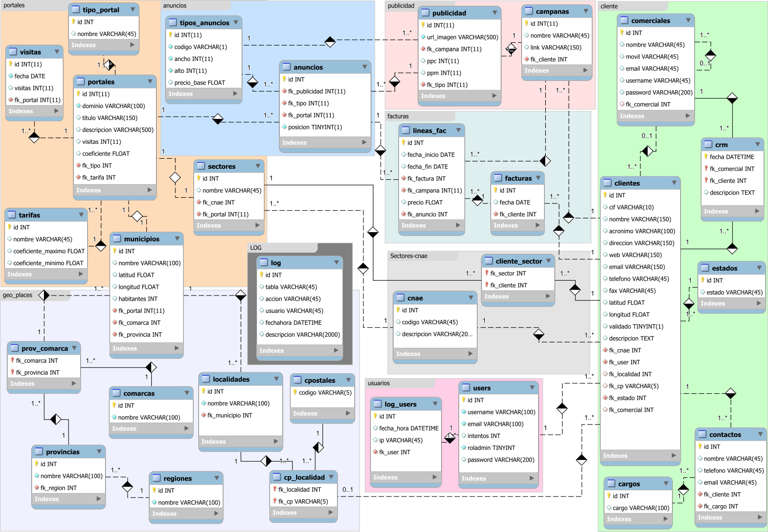The width and height of the screenshot is (768, 532).
Task: Select the url_imagen VARCHAR(500) column
Action: [x=462, y=37]
